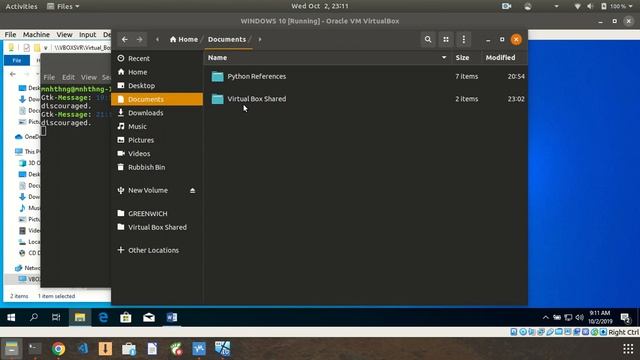Image resolution: width=640 pixels, height=360 pixels.
Task: Open search in the Files window
Action: click(428, 40)
